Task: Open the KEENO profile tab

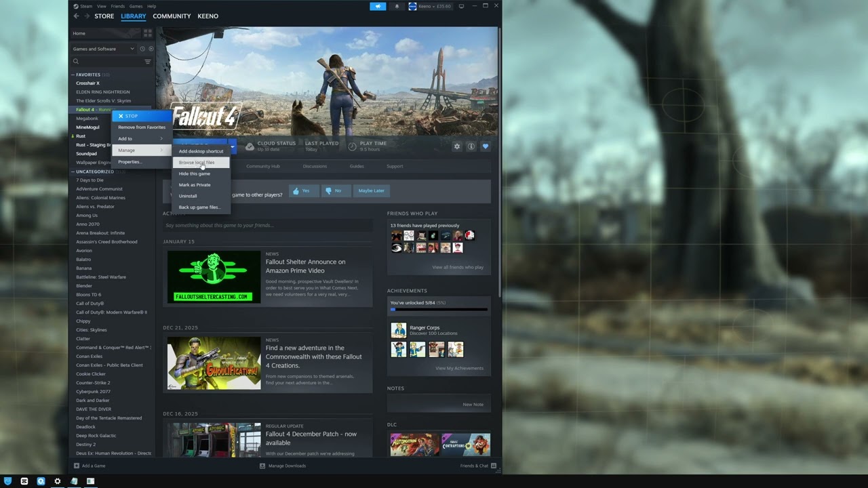Action: point(208,16)
